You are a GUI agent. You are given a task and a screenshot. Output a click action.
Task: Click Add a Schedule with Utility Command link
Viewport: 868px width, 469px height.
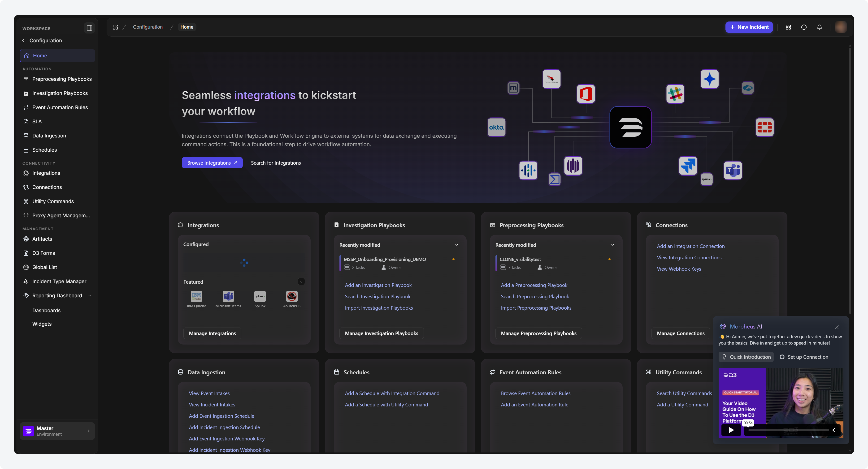click(x=386, y=404)
